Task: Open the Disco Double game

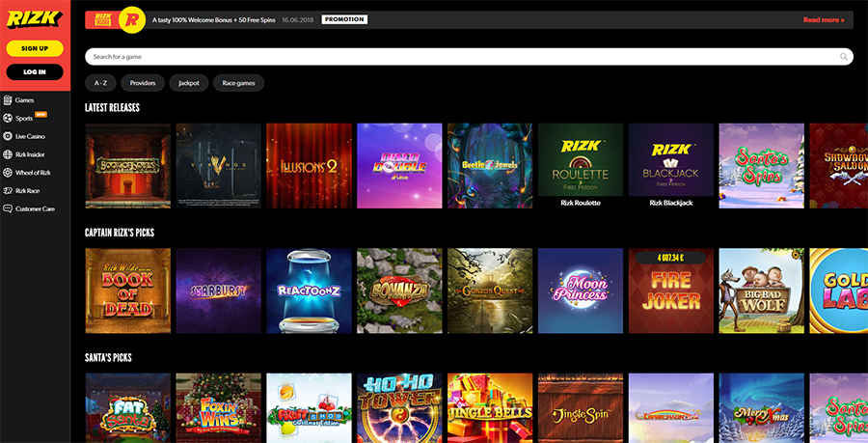Action: tap(399, 166)
